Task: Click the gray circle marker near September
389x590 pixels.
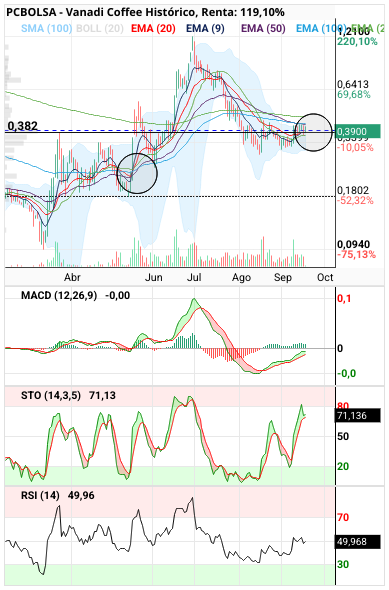Action: click(x=313, y=132)
